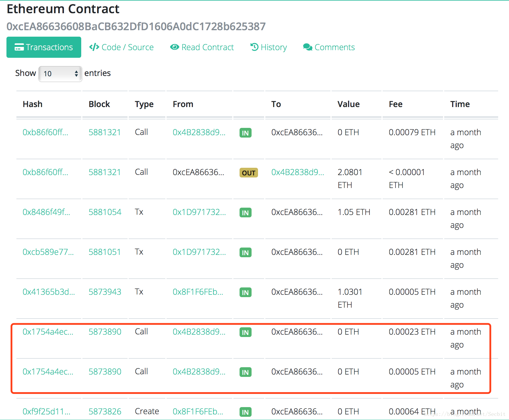The image size is (509, 420).
Task: Click the 0.00079 ETH fee cell
Action: tap(412, 132)
